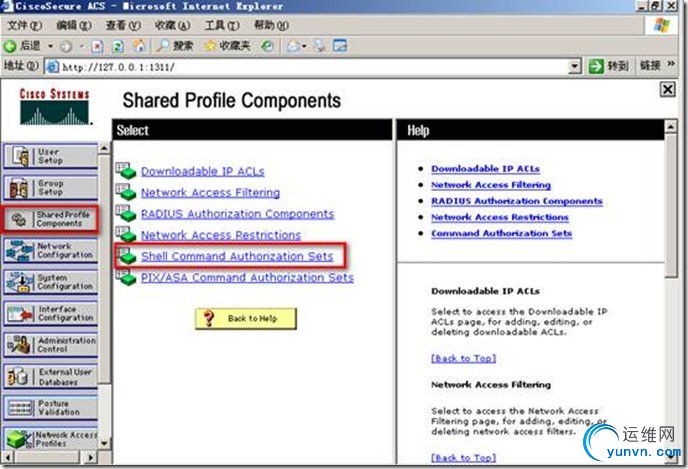Image resolution: width=688 pixels, height=469 pixels.
Task: Click the Forward navigation arrow icon
Action: point(66,46)
